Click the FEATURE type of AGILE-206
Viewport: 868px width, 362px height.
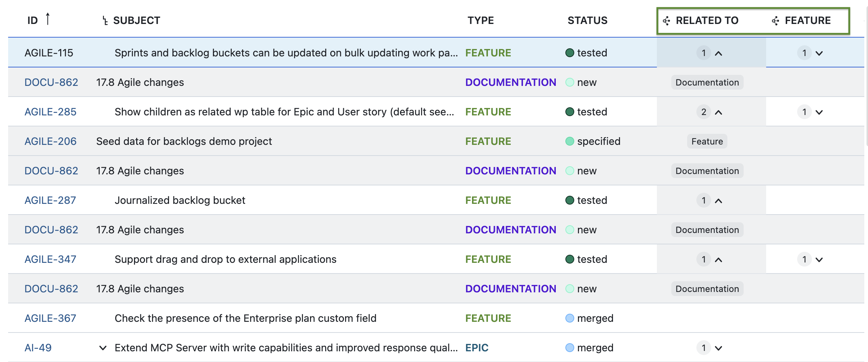point(488,142)
